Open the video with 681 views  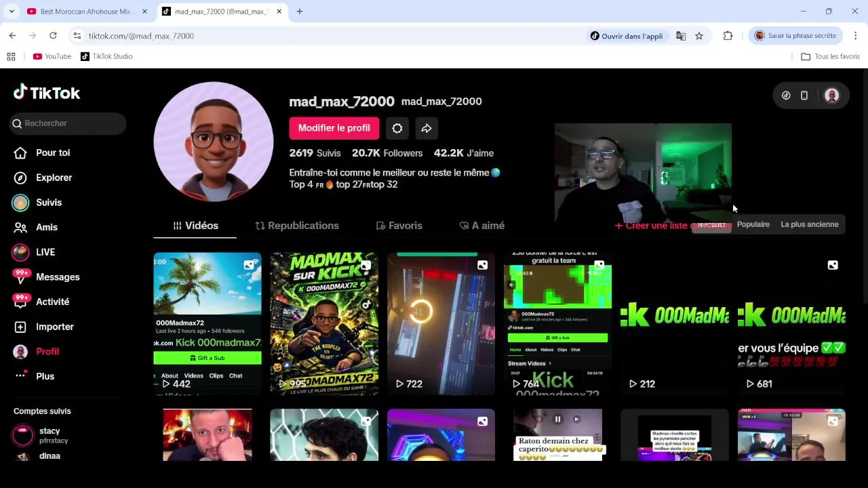791,324
